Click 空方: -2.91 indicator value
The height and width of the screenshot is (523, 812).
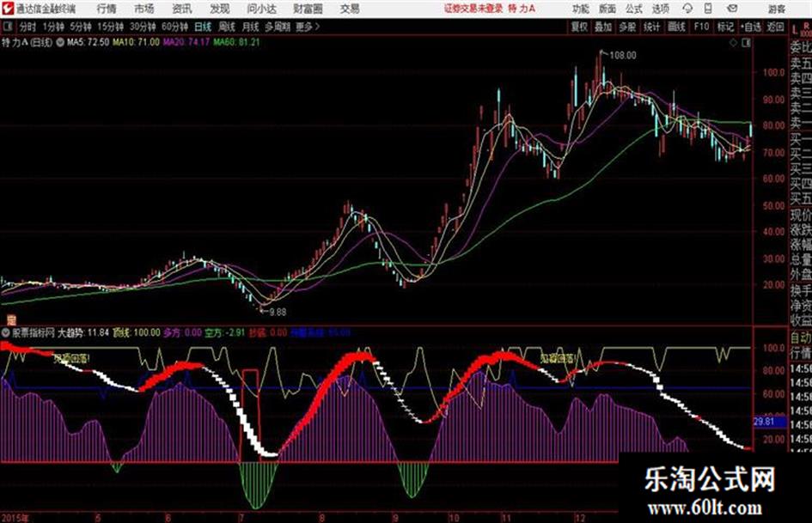coord(224,332)
